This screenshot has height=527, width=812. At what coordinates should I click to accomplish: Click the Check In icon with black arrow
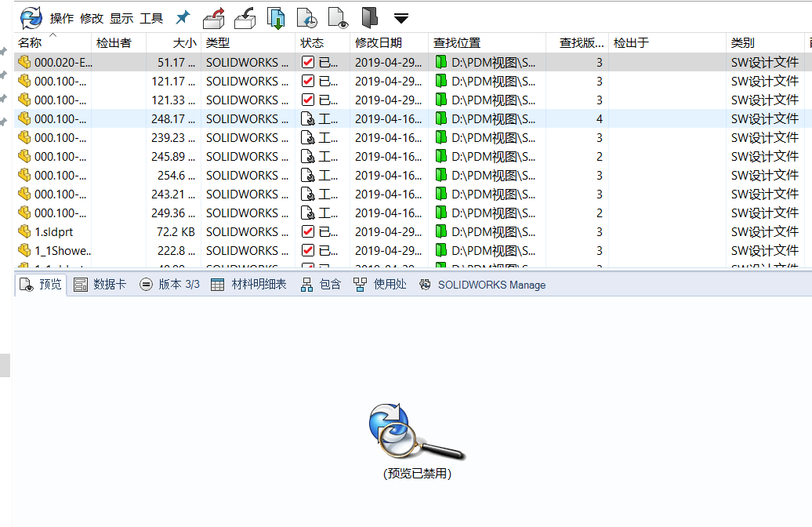pos(245,17)
